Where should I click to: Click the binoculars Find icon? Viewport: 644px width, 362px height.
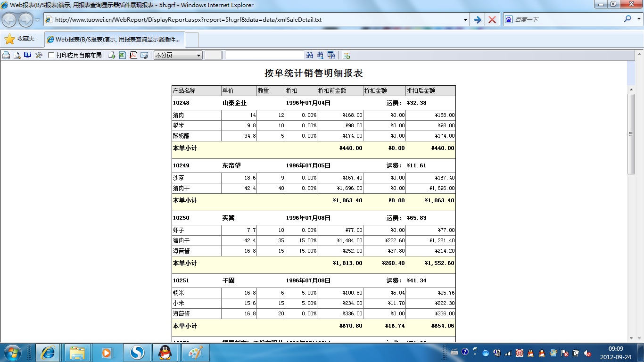coord(310,55)
